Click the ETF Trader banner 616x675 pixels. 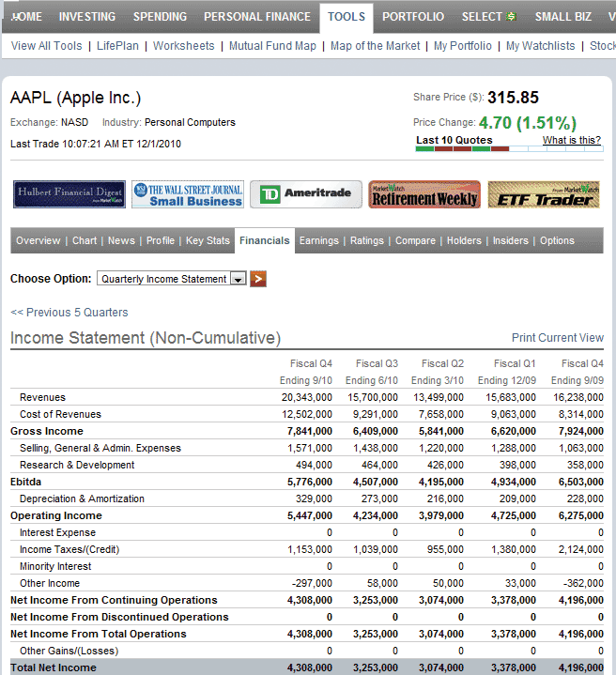pyautogui.click(x=544, y=194)
